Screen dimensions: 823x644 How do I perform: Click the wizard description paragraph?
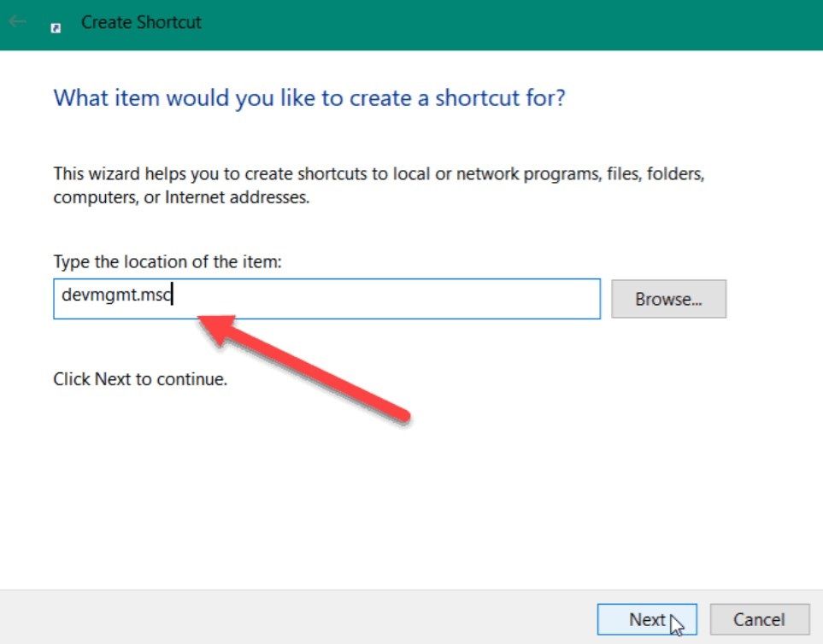(x=379, y=185)
